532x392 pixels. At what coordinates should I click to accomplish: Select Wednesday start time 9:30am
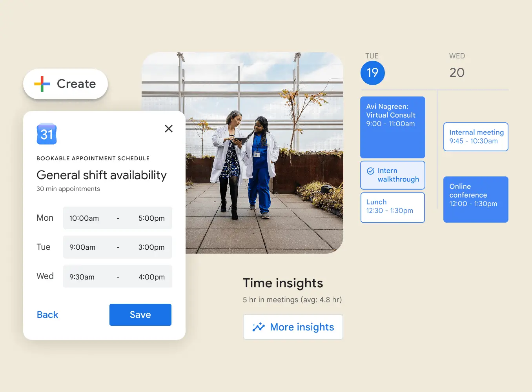82,277
